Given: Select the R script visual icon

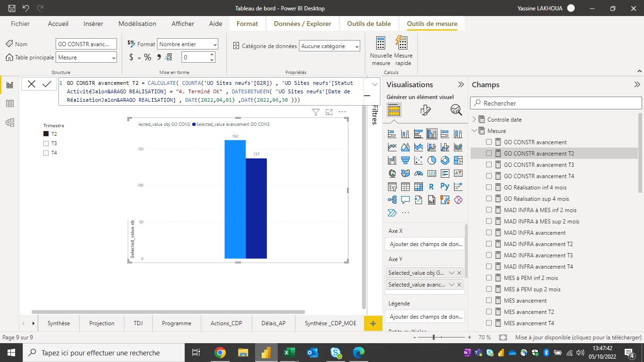Looking at the screenshot, I should 432,187.
